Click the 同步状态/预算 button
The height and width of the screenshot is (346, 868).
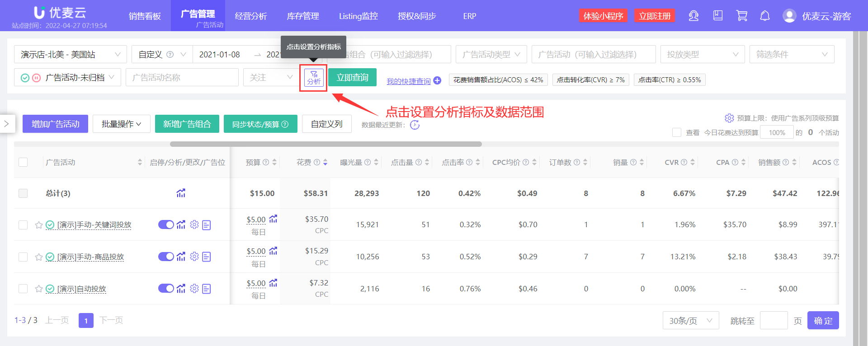(x=260, y=124)
